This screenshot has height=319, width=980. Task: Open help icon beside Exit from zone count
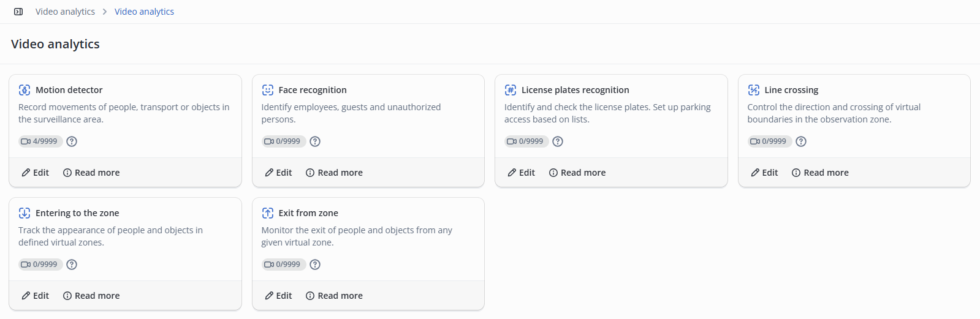[315, 265]
